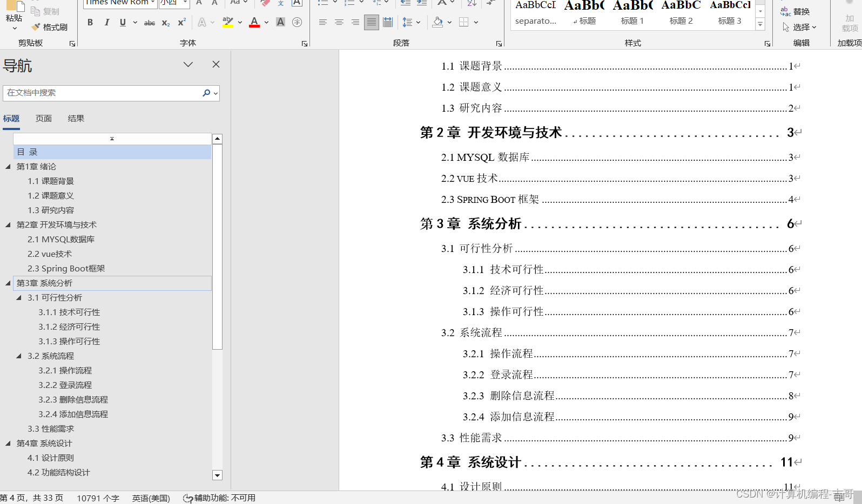The width and height of the screenshot is (862, 504).
Task: Center align the paragraph
Action: click(x=339, y=22)
